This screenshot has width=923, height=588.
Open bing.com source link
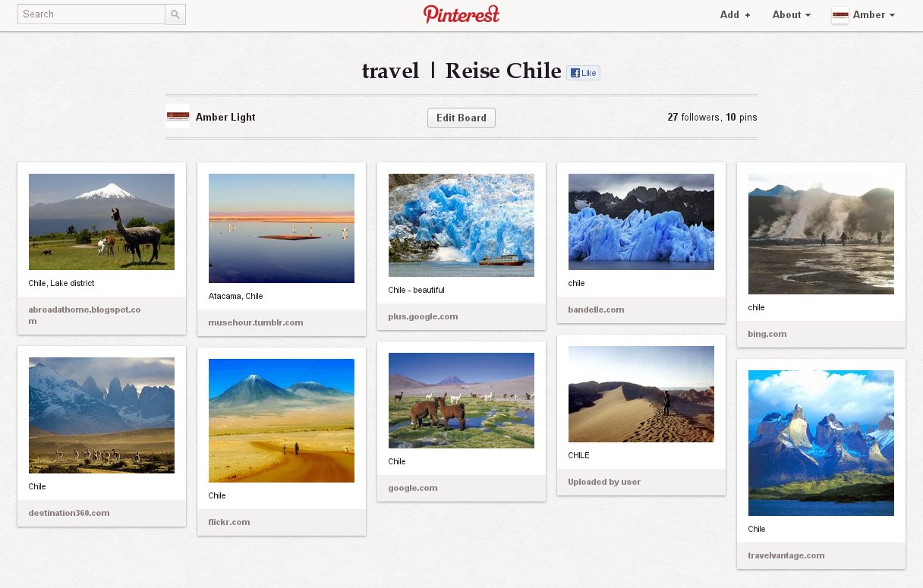[x=767, y=334]
